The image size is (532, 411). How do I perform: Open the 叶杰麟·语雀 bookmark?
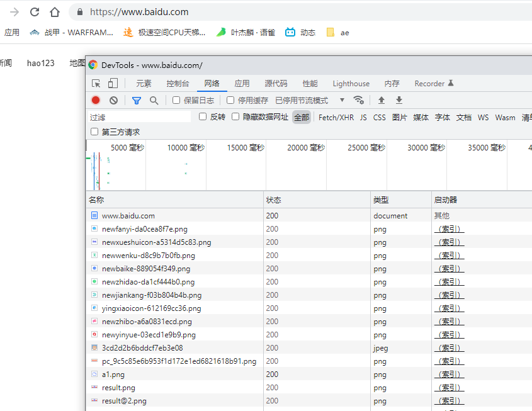tap(246, 33)
